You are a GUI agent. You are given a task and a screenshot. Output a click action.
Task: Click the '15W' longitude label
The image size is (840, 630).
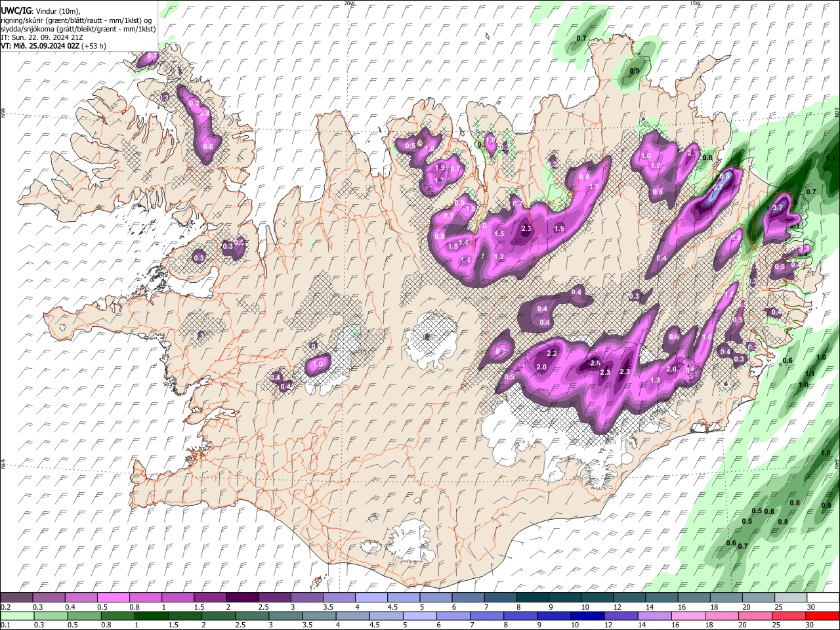[695, 3]
